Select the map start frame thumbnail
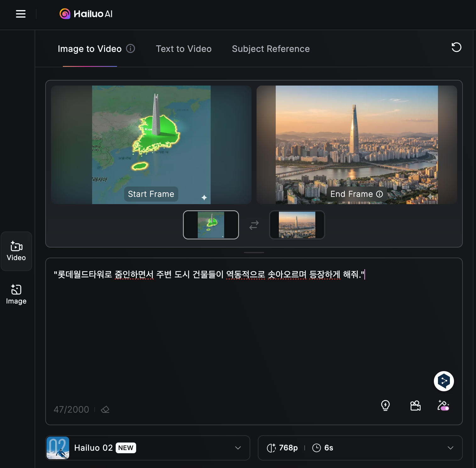 [x=211, y=225]
